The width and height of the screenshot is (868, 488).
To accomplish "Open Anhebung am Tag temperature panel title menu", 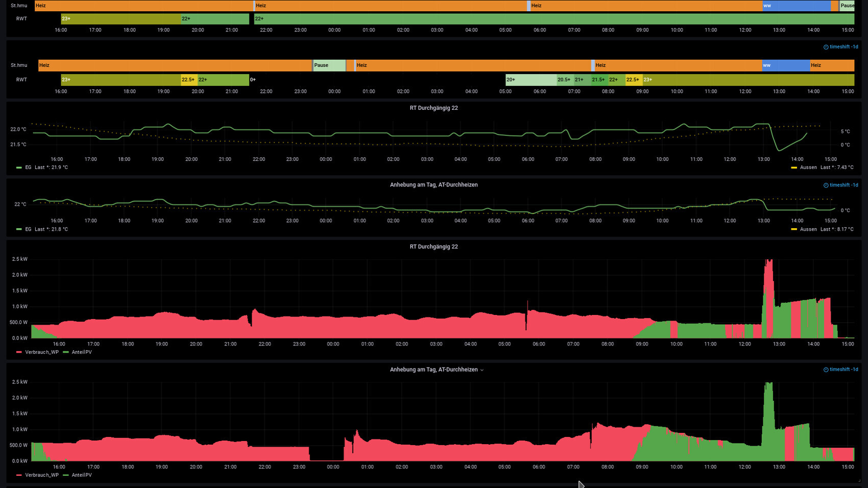I will point(433,185).
